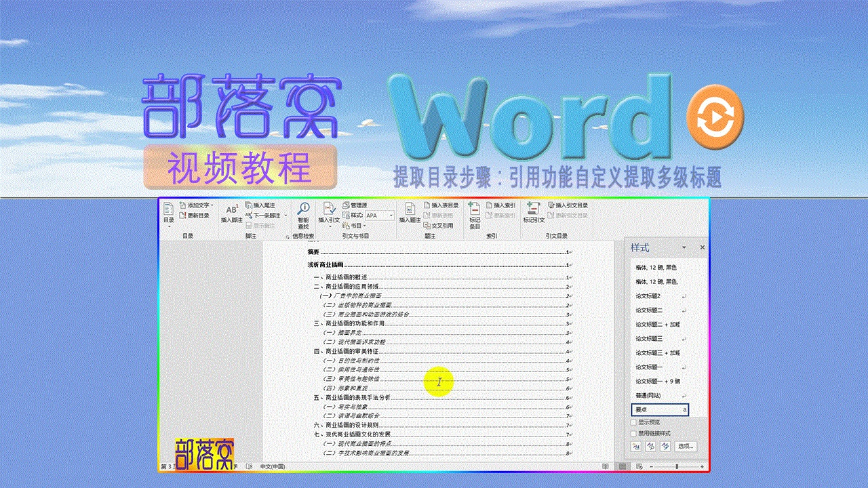Apply the 论文标题二 + 加框 style
This screenshot has width=868, height=488.
(661, 325)
